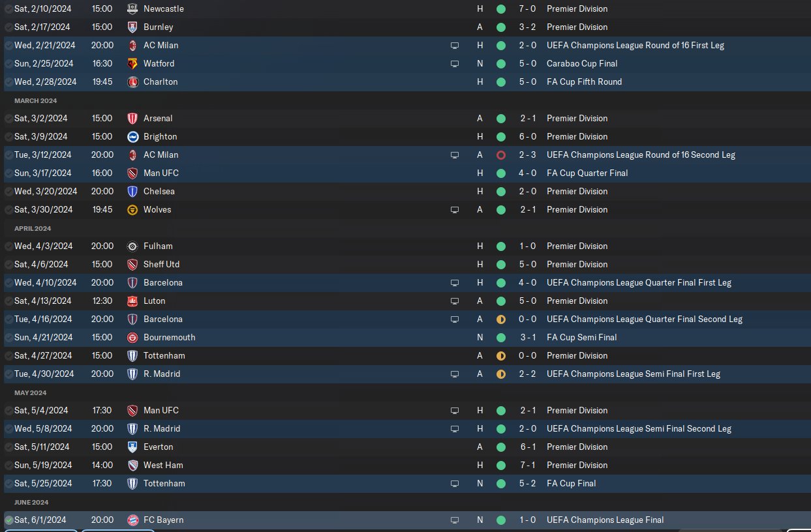Click TV broadcast icon on Carabao Cup Final row
Viewport: 811px width, 532px height.
click(455, 64)
